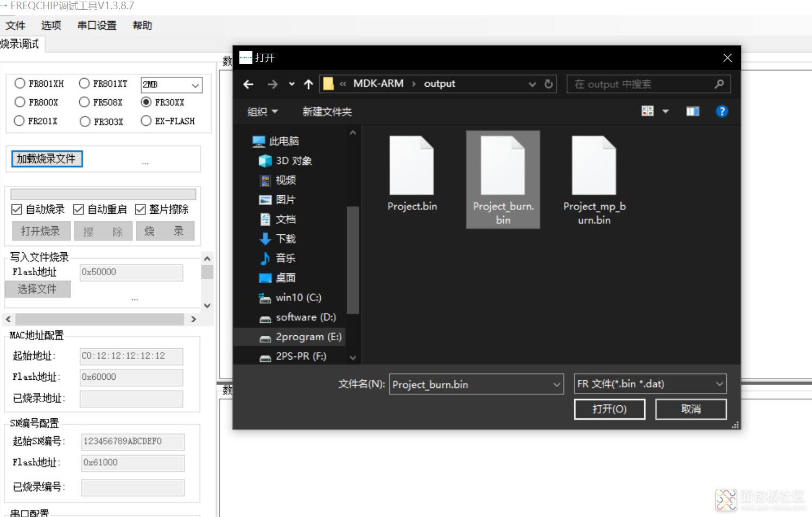The height and width of the screenshot is (517, 812).
Task: Open the 音乐 folder
Action: click(x=277, y=258)
